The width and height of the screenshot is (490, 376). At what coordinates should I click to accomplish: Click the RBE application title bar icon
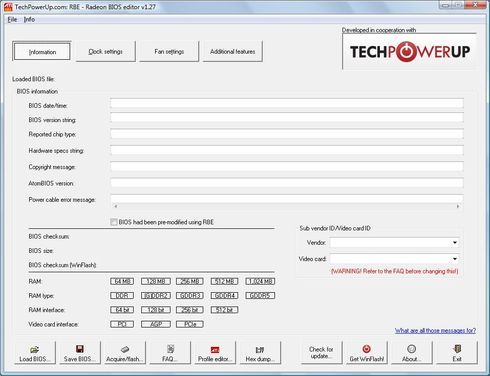pyautogui.click(x=8, y=7)
